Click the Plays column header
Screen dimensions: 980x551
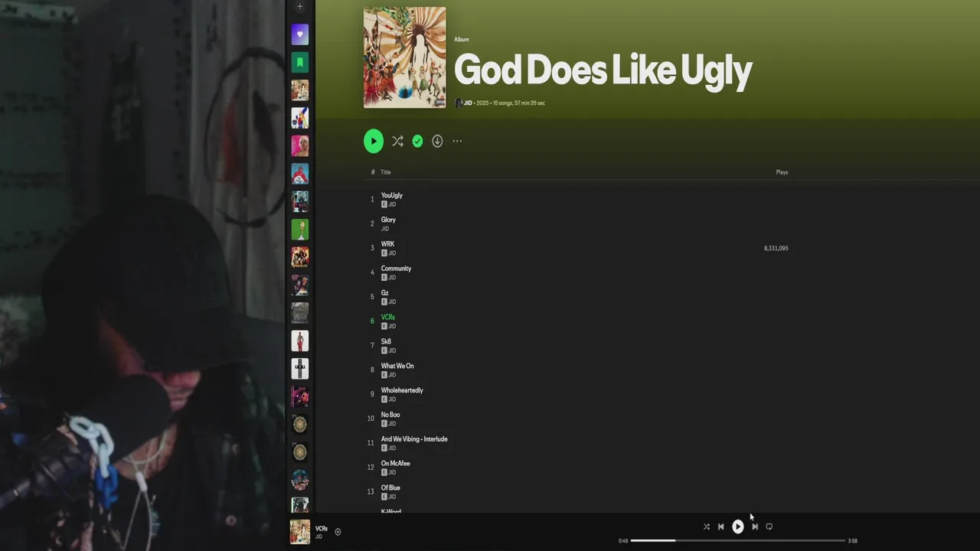(782, 172)
